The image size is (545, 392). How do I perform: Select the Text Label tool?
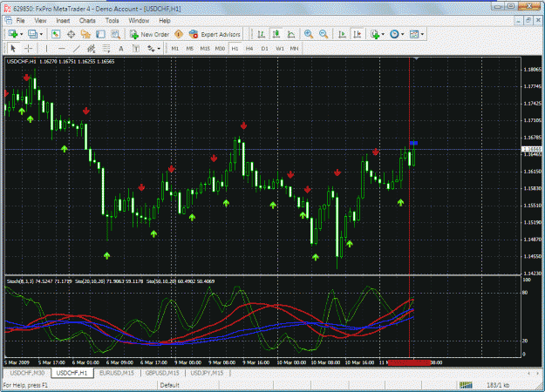136,49
